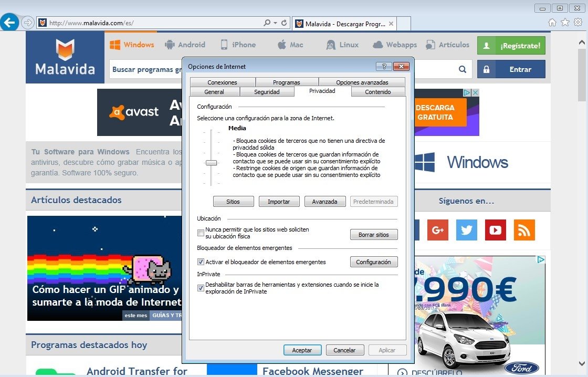Image resolution: width=588 pixels, height=377 pixels.
Task: Click the Help question mark in Opciones de Internet
Action: coord(384,66)
